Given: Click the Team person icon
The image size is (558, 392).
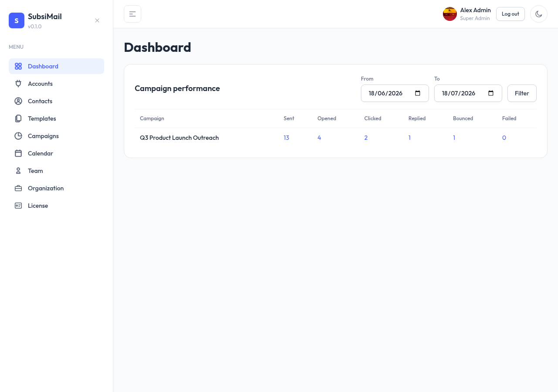Looking at the screenshot, I should [18, 171].
